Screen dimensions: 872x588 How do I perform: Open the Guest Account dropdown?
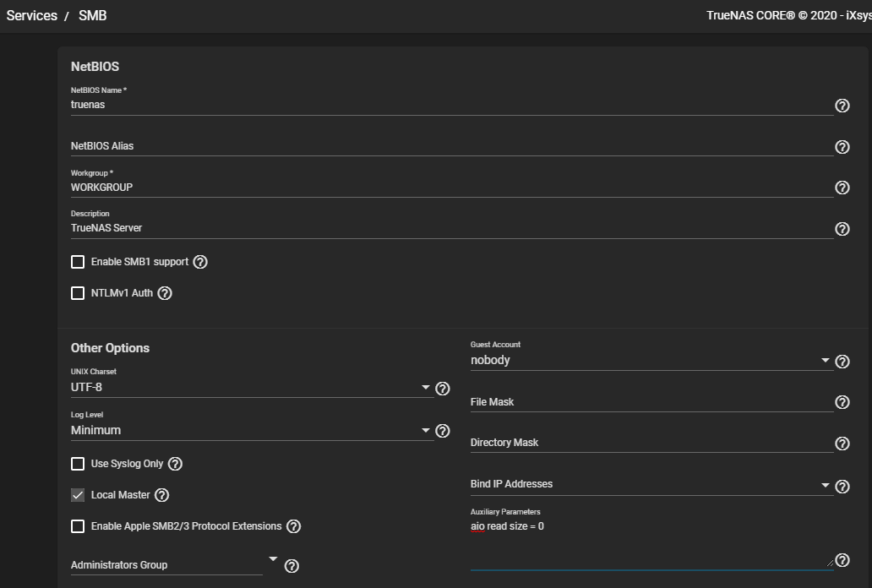click(x=651, y=361)
